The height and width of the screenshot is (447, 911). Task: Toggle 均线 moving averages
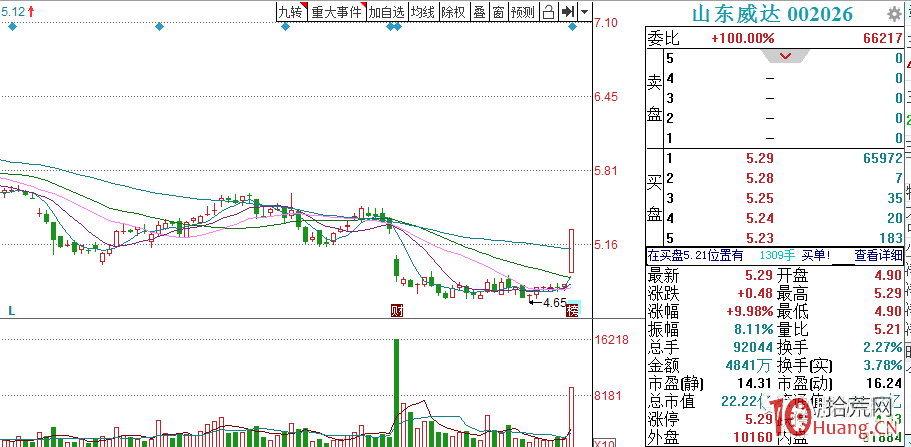(x=422, y=12)
